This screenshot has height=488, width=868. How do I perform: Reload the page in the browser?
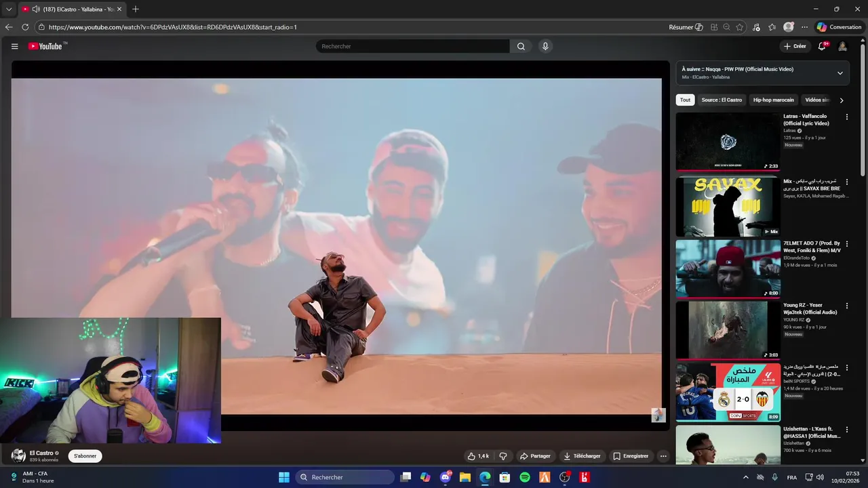tap(25, 27)
